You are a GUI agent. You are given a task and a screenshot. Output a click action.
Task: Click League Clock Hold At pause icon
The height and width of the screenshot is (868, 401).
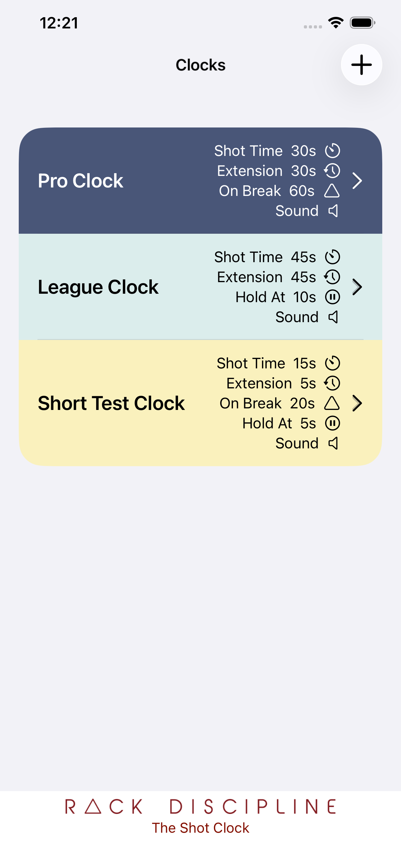[332, 297]
